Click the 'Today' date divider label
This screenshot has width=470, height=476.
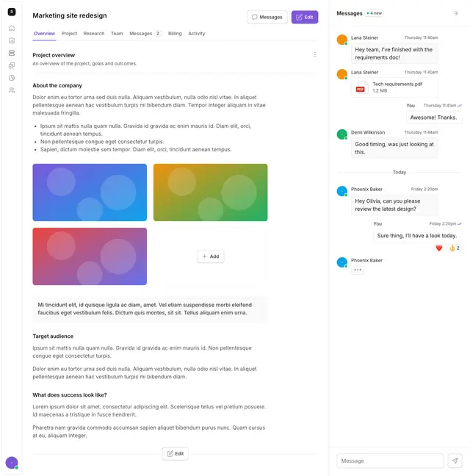[x=399, y=172]
